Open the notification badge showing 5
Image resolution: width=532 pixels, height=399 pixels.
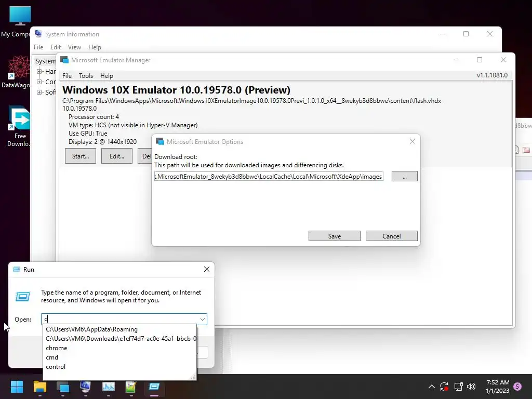tap(517, 386)
